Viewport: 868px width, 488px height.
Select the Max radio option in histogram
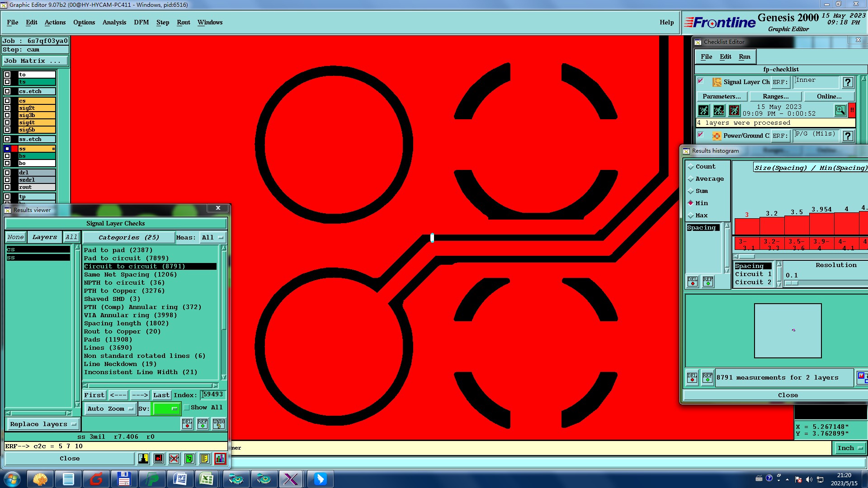click(691, 216)
